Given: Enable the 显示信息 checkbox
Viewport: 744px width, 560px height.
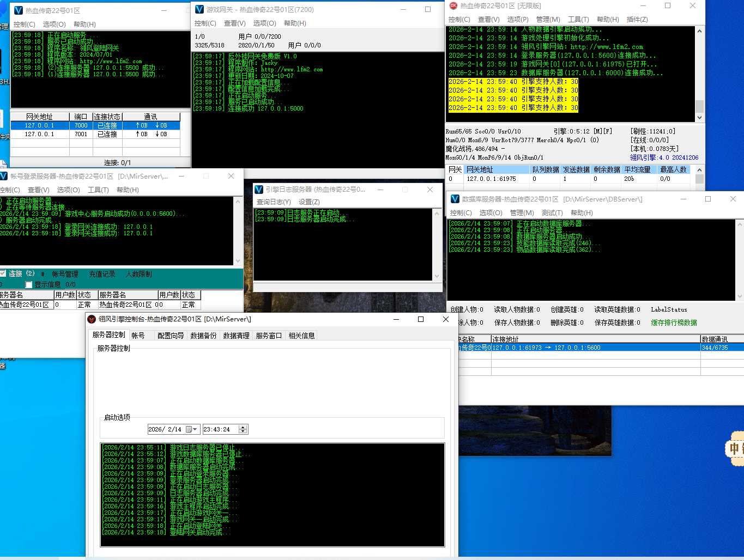Looking at the screenshot, I should pyautogui.click(x=29, y=285).
